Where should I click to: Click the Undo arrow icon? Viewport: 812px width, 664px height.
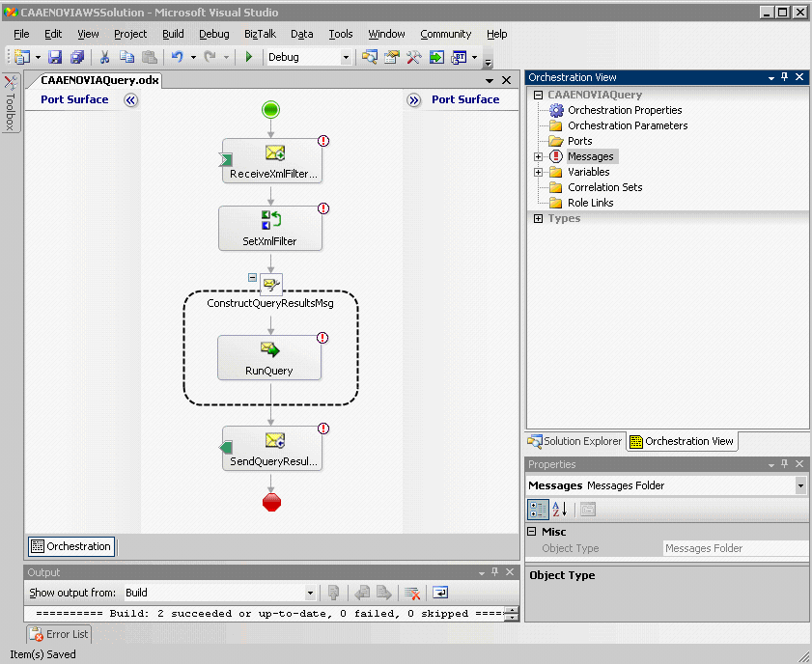coord(177,57)
